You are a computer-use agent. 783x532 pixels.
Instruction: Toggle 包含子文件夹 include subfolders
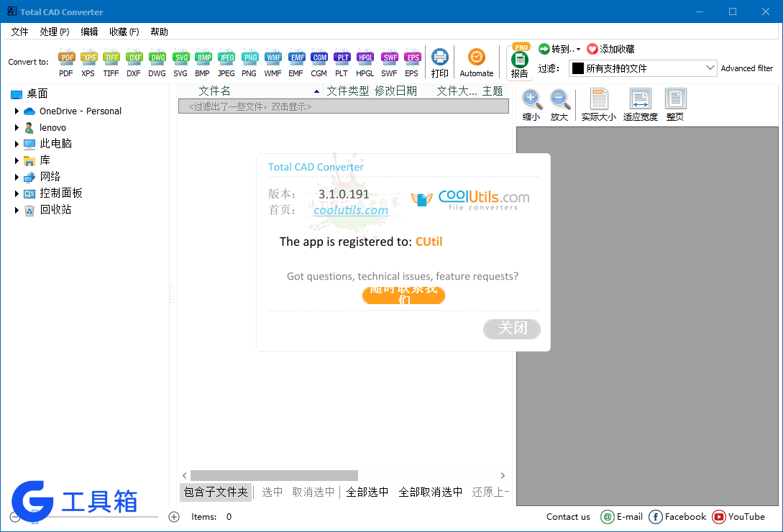click(x=216, y=492)
